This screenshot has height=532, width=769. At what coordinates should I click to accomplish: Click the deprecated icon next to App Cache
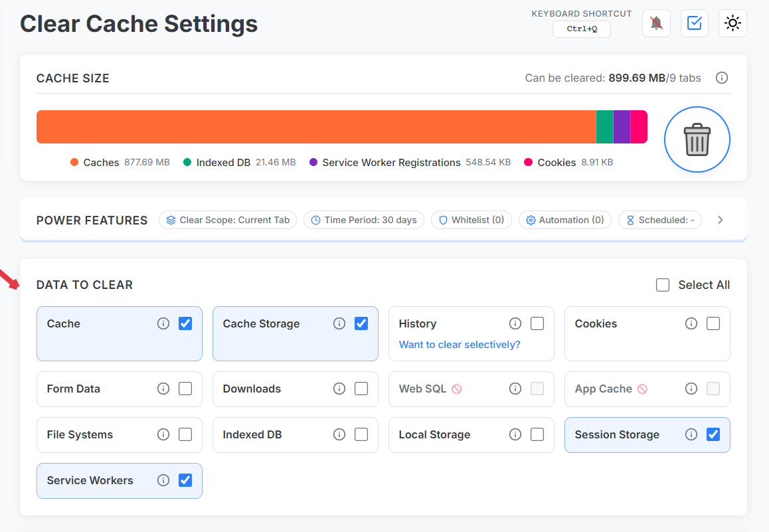click(x=642, y=389)
